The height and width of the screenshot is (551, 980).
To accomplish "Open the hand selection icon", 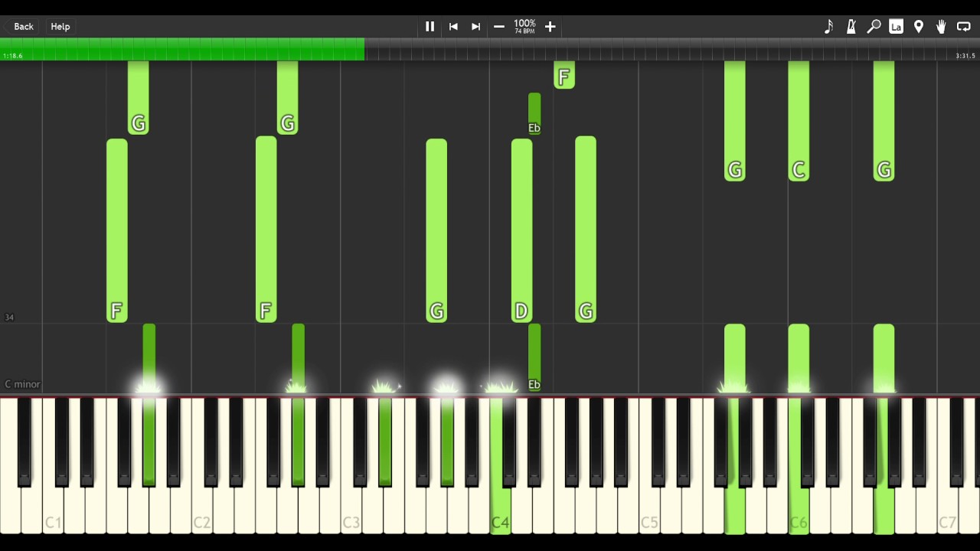I will [x=941, y=26].
